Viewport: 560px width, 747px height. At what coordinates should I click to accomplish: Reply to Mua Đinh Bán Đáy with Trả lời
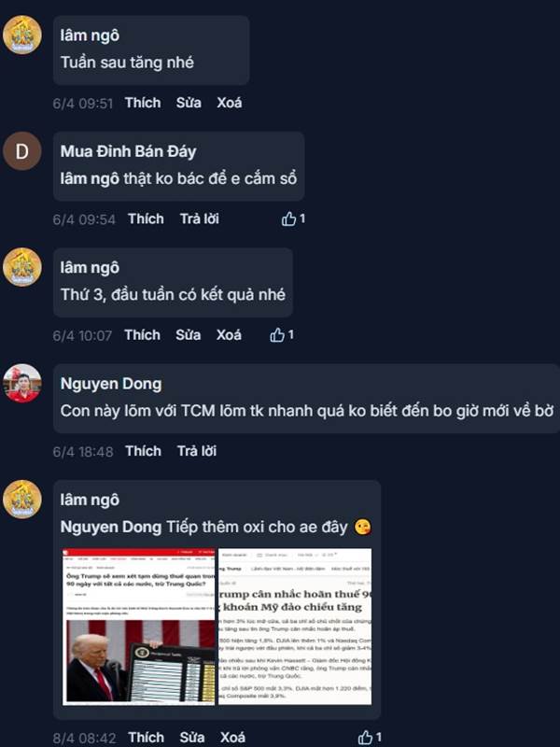(200, 219)
